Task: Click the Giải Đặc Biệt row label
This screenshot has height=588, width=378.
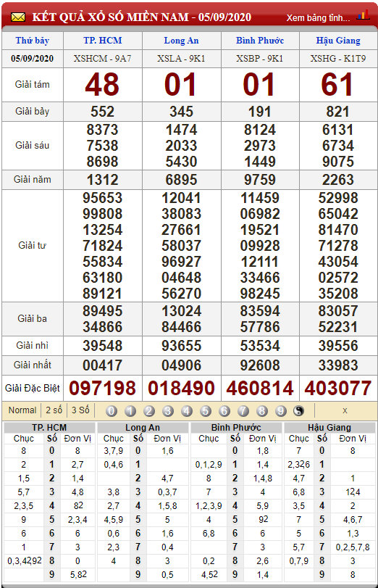Action: pyautogui.click(x=32, y=388)
